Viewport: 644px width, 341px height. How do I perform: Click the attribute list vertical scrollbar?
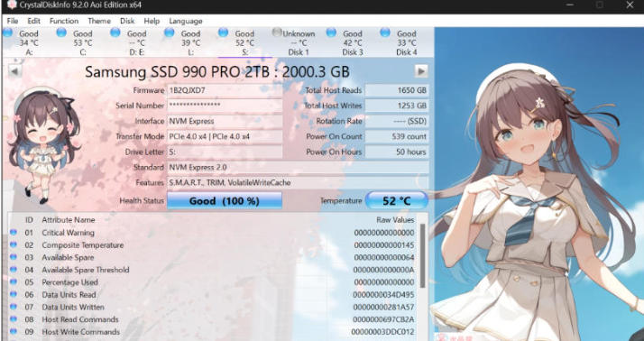(x=423, y=255)
